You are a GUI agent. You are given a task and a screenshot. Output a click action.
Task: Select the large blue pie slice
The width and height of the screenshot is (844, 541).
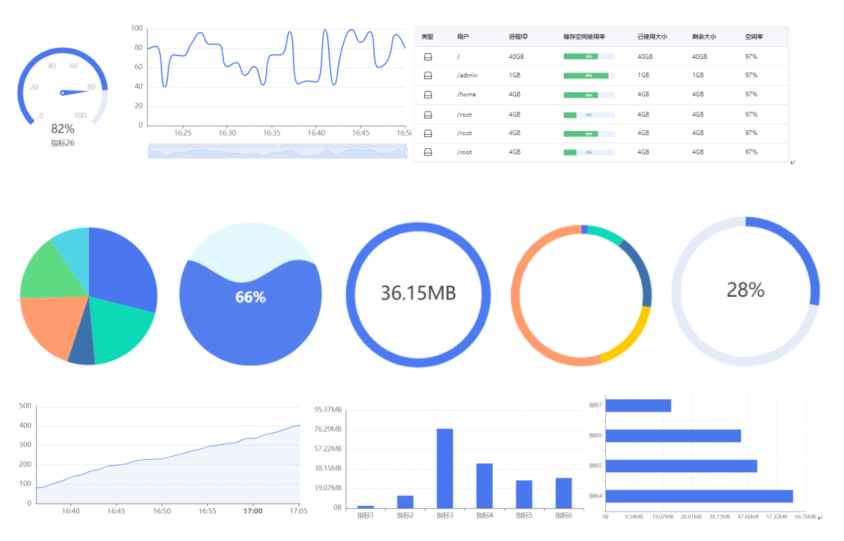point(121,269)
